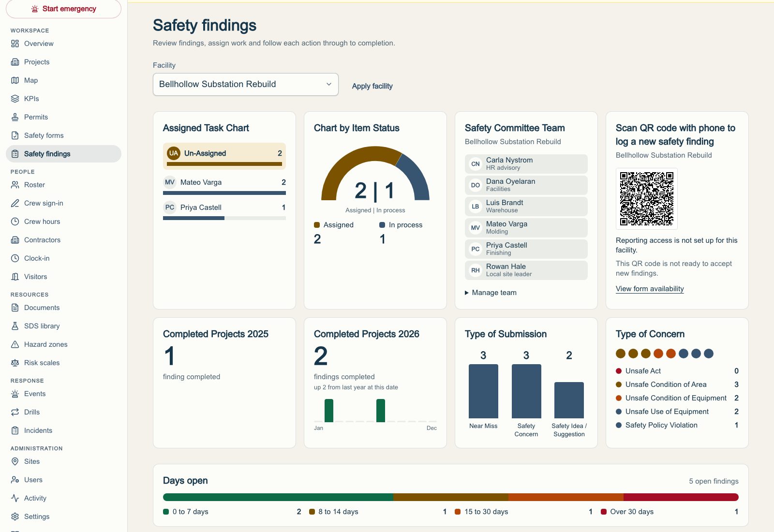
Task: Click the Crew sign-in pen icon
Action: (x=15, y=203)
